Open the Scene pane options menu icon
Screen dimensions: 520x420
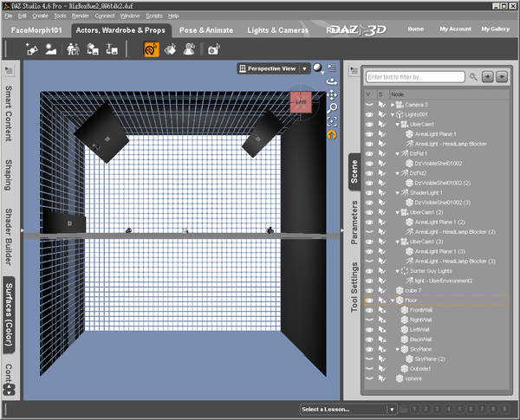354,70
